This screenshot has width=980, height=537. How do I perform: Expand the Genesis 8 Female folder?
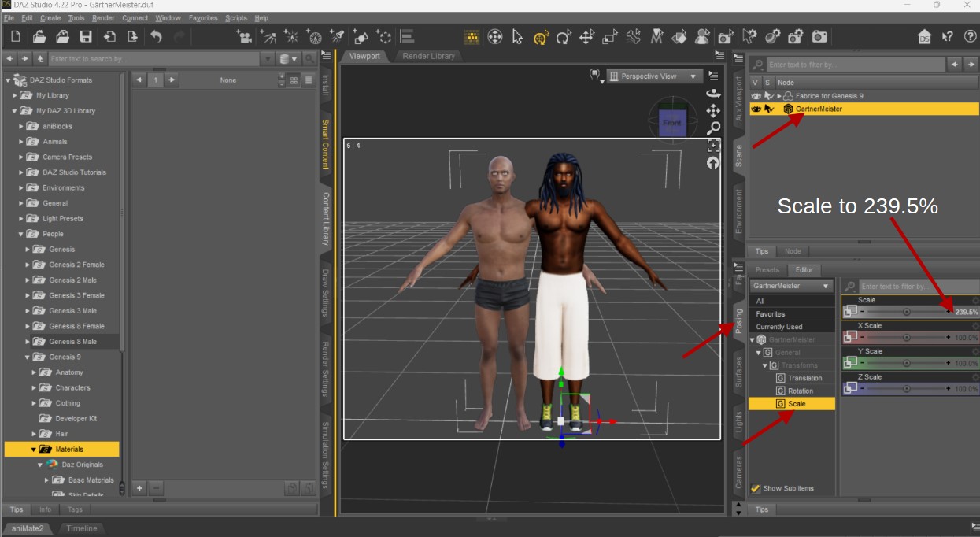[x=28, y=326]
